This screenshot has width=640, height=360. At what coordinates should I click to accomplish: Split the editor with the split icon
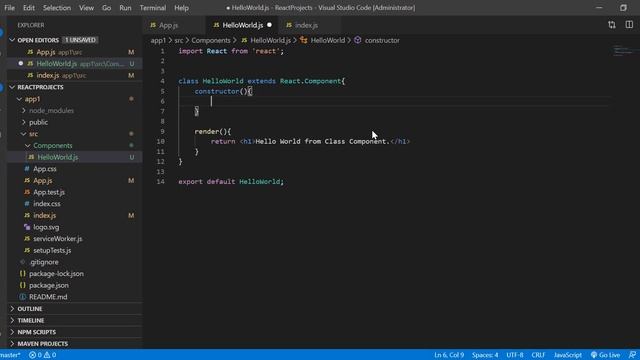coord(629,25)
